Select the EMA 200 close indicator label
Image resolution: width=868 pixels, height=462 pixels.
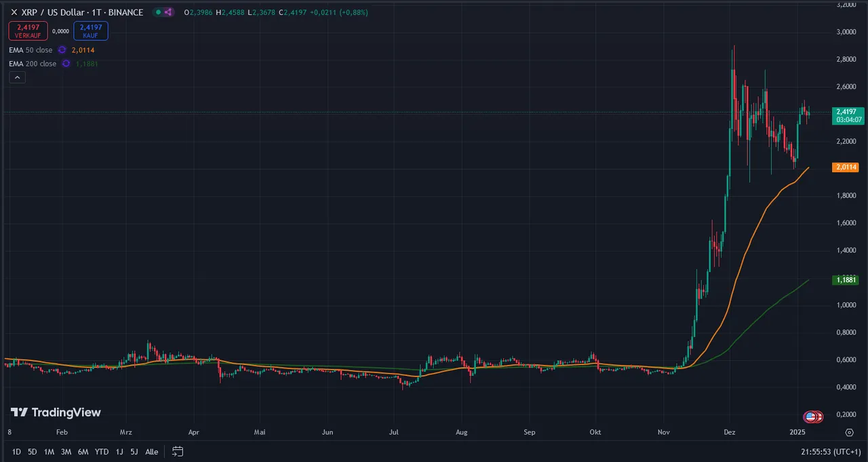[x=33, y=64]
